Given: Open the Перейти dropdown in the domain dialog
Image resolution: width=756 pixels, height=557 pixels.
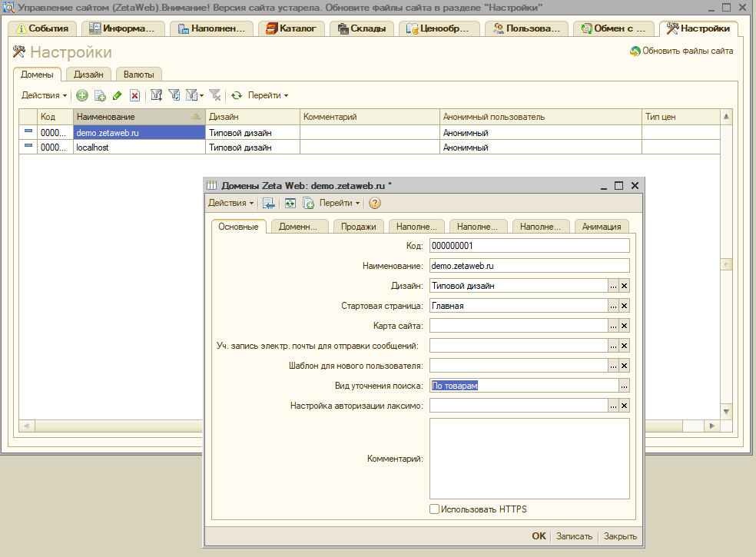Looking at the screenshot, I should (340, 203).
